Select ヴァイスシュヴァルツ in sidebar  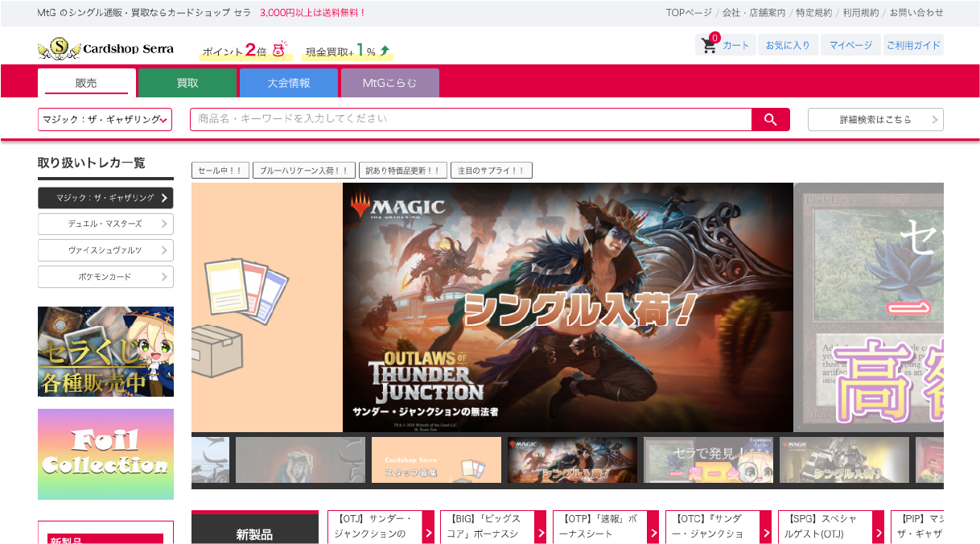(105, 250)
